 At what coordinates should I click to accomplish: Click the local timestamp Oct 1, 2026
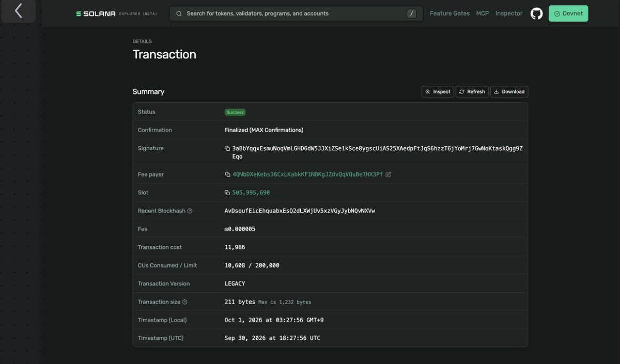(x=274, y=320)
